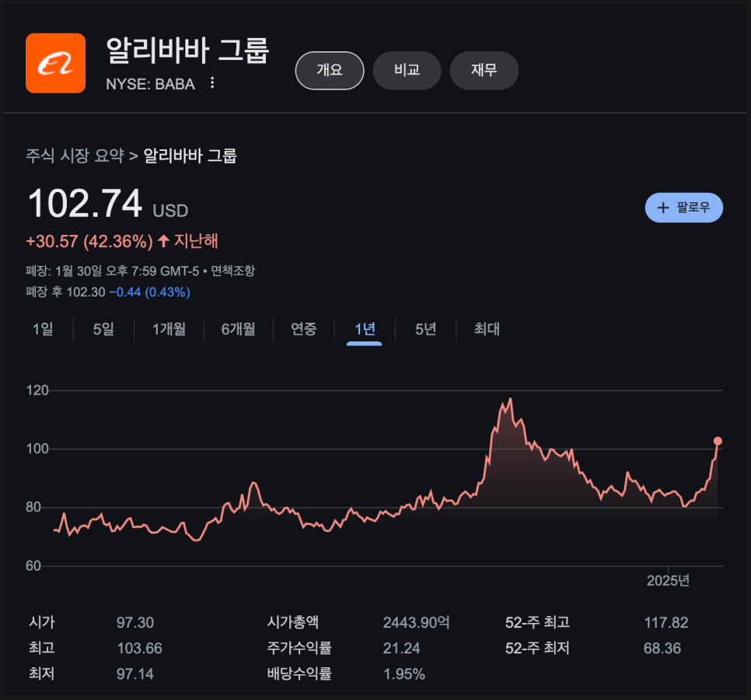Click the 52-주 최저 value 68.36

click(x=662, y=648)
